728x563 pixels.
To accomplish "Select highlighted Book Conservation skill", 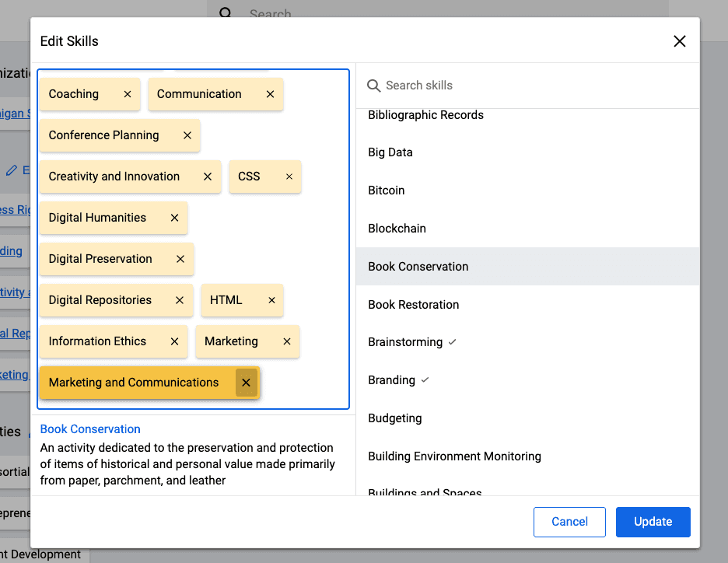I will click(528, 267).
